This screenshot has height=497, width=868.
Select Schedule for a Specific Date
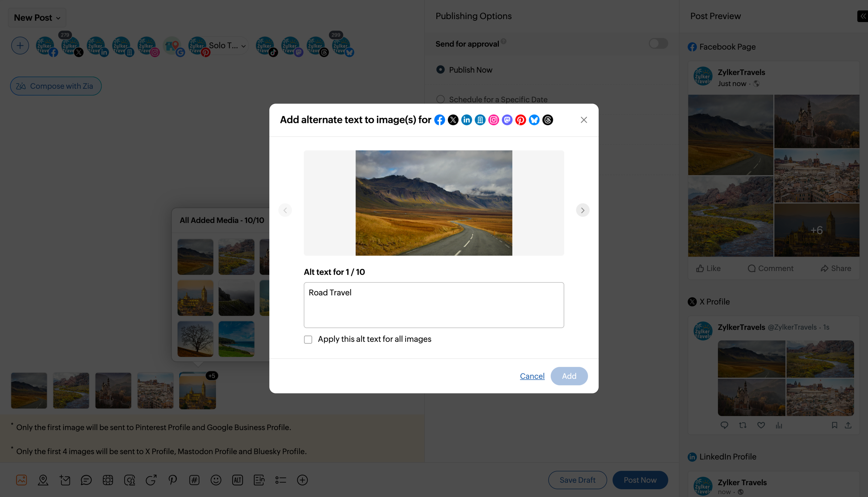click(x=440, y=99)
